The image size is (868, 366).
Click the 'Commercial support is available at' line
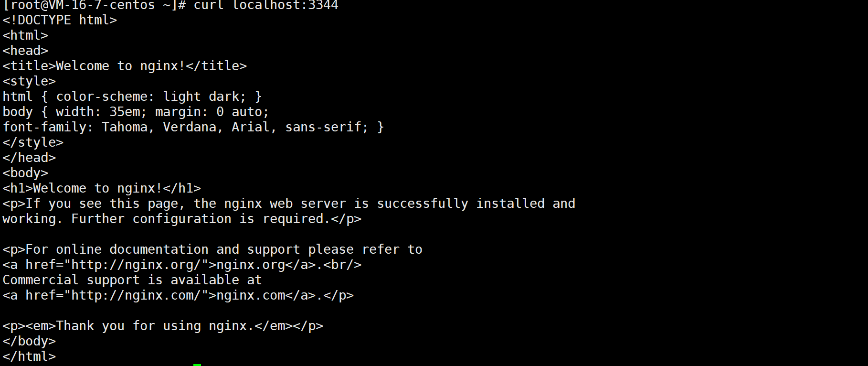132,280
